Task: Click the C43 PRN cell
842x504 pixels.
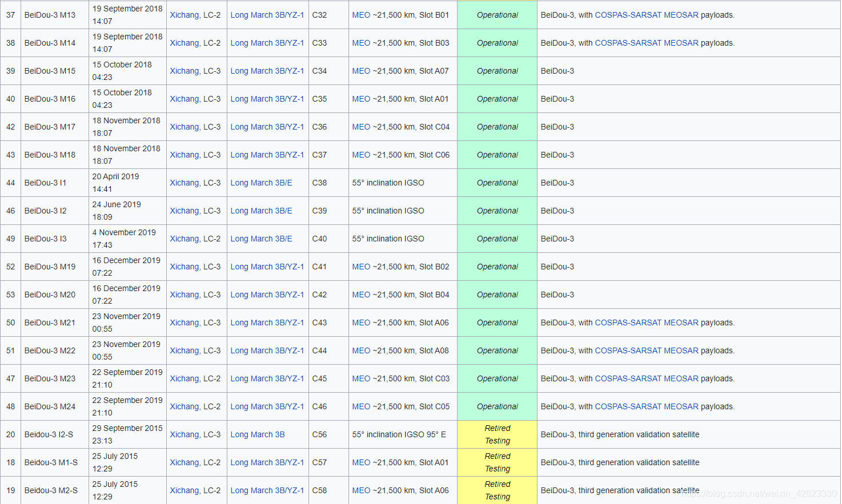Action: point(328,322)
